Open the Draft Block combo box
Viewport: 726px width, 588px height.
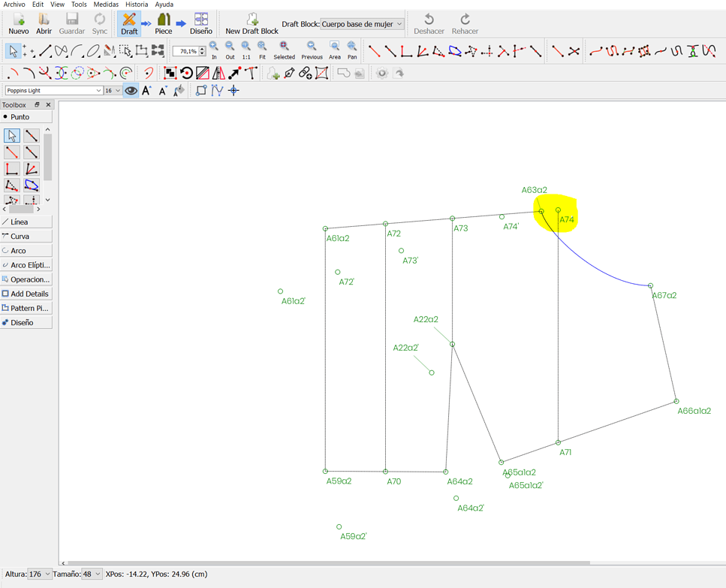click(360, 23)
